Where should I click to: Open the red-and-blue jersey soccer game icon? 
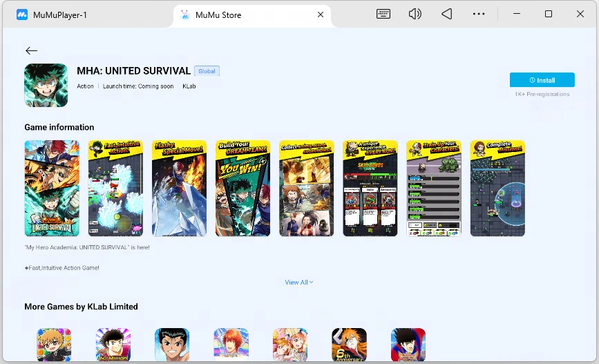(408, 345)
